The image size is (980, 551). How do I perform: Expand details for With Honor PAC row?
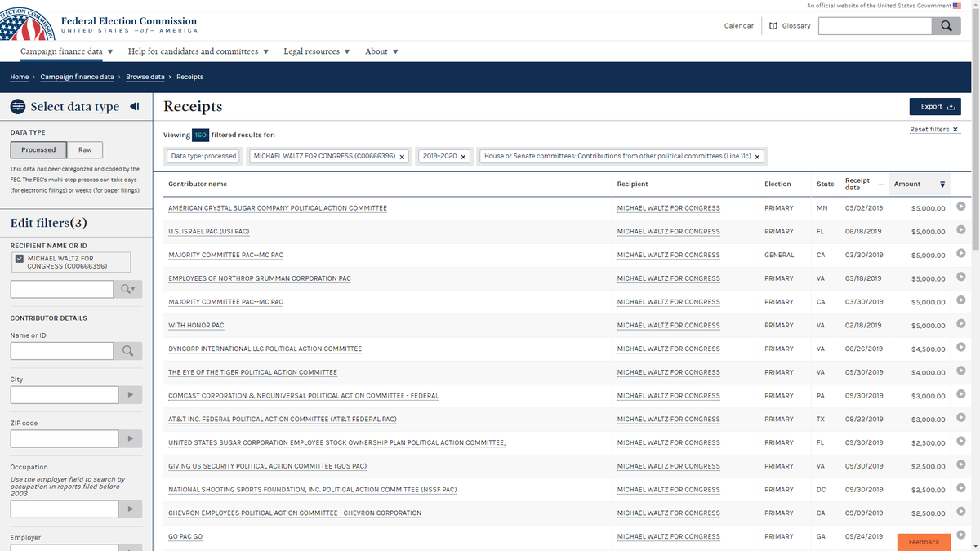960,324
